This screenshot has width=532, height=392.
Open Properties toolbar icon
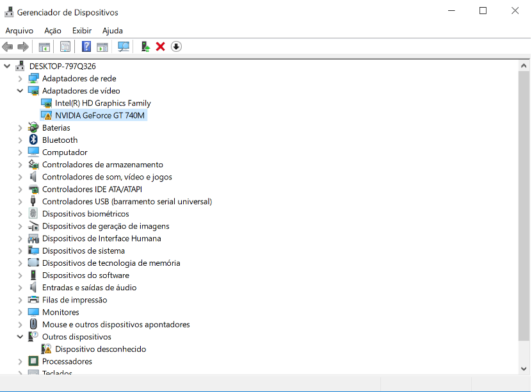point(65,47)
